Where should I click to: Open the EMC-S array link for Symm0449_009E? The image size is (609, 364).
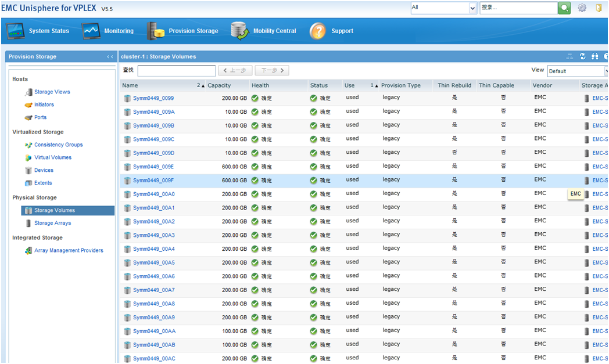coord(600,167)
